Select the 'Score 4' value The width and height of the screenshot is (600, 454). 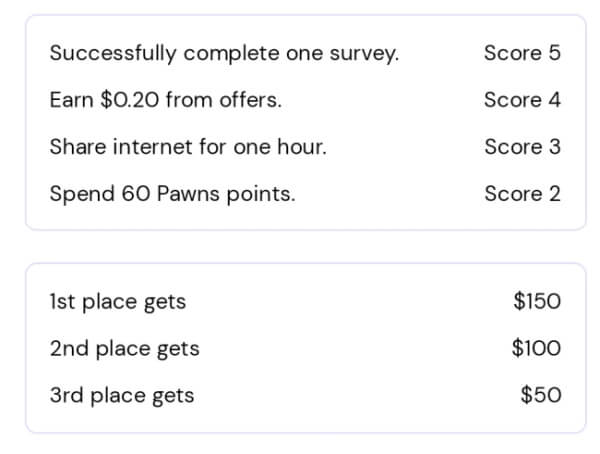(x=522, y=100)
